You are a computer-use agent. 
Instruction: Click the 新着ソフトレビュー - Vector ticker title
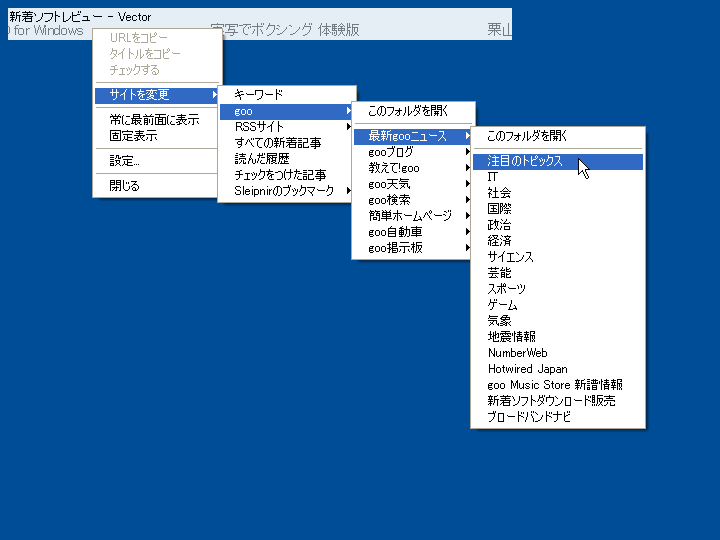click(x=80, y=17)
